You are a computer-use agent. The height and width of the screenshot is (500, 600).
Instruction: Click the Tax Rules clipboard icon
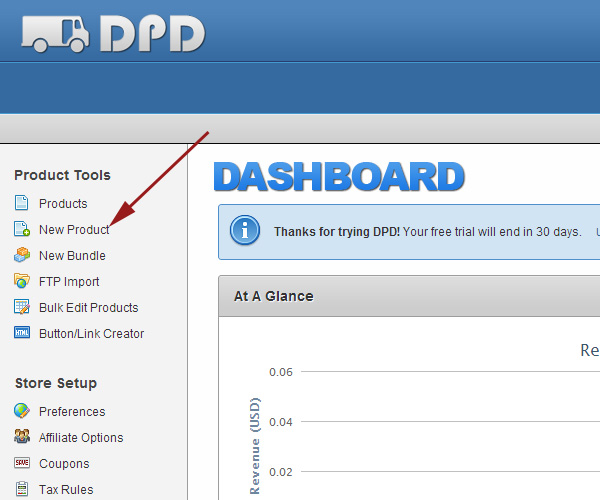click(22, 489)
